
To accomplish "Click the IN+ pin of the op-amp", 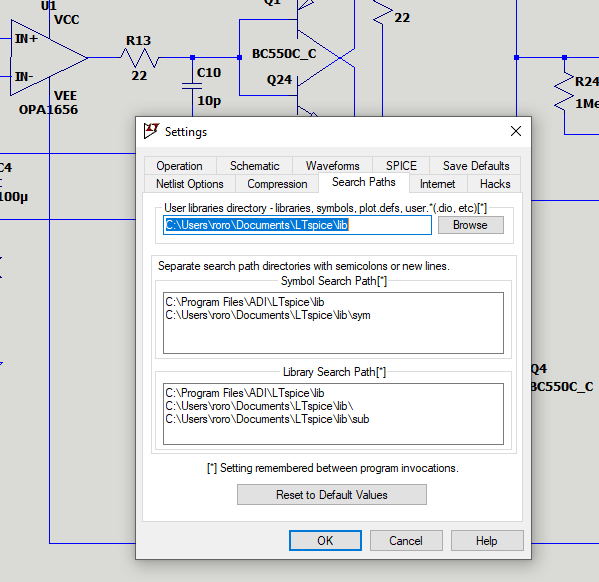I will [26, 39].
